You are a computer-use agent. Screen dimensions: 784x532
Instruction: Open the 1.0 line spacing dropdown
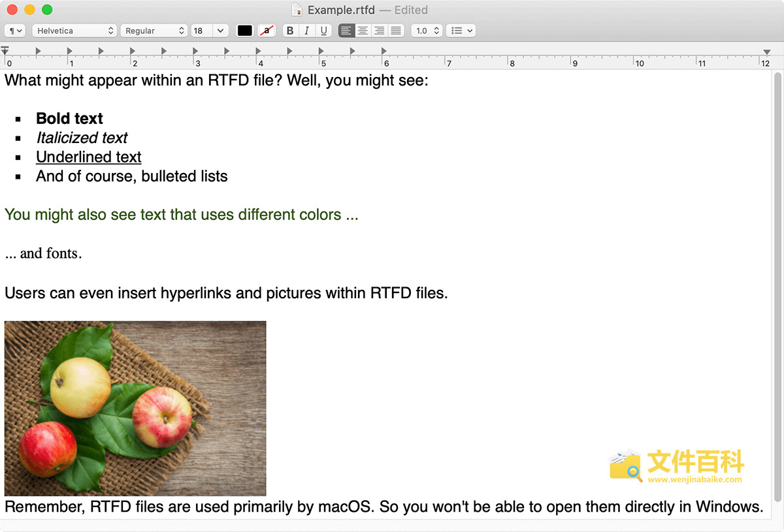(x=427, y=31)
